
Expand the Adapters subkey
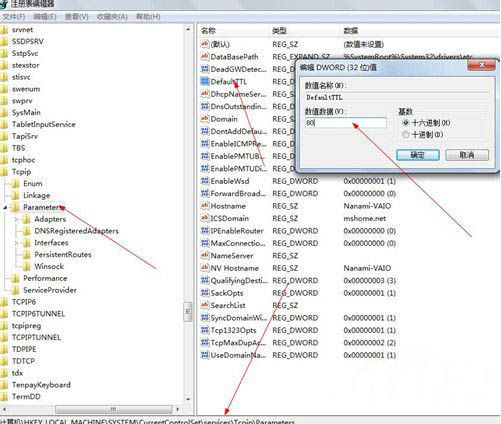click(x=16, y=219)
